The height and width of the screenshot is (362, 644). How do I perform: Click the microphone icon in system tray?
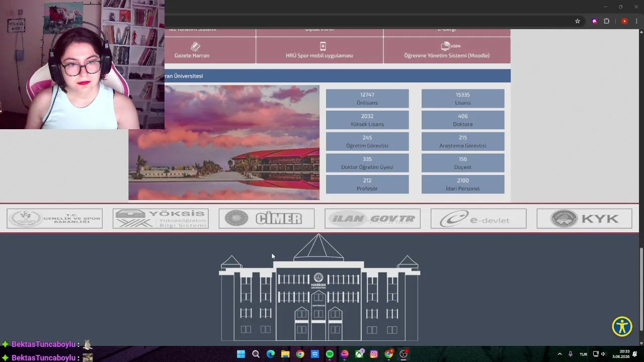571,354
